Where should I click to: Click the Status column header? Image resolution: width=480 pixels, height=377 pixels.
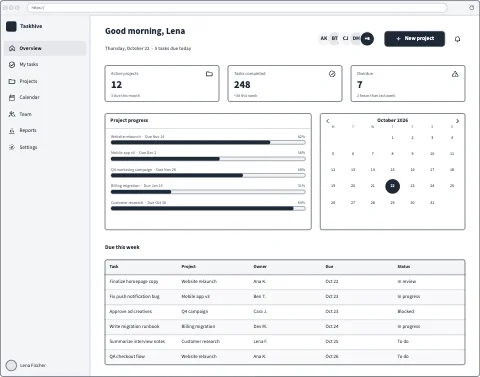(404, 267)
